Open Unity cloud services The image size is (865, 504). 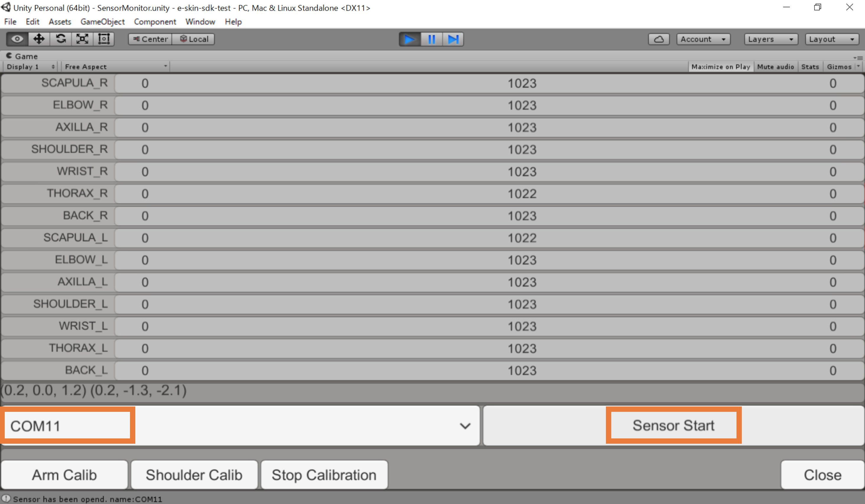[x=658, y=39]
